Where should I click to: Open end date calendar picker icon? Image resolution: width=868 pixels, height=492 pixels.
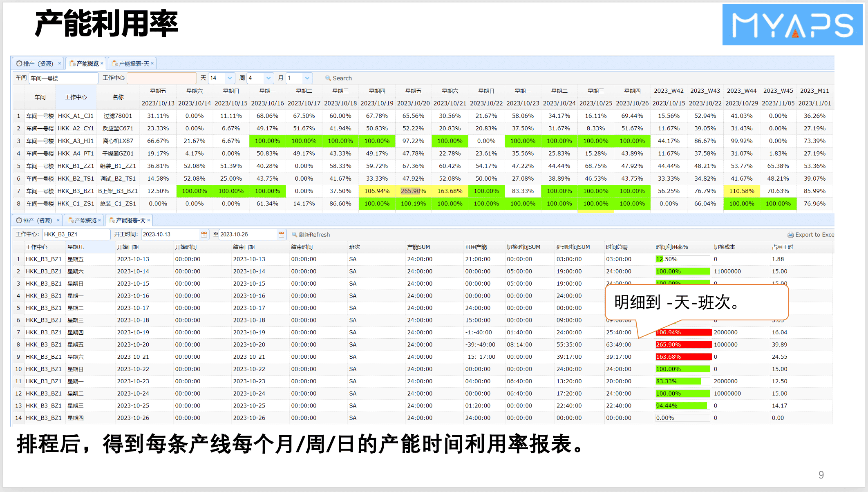[281, 234]
